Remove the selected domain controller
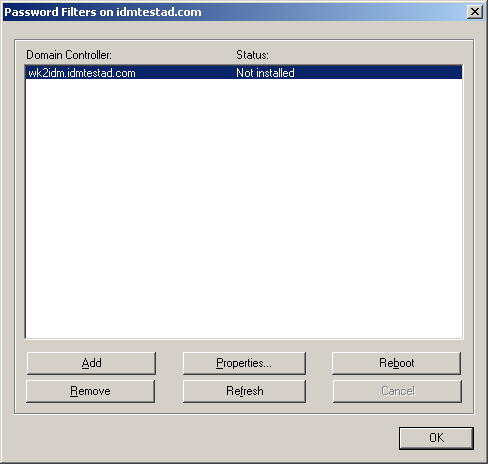Viewport: 488px width, 464px height. point(90,391)
